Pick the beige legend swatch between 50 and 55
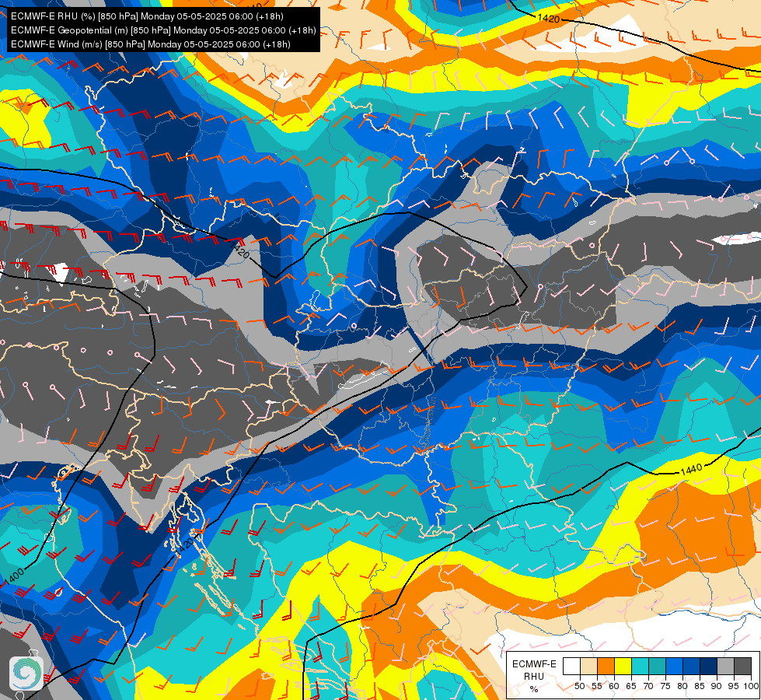761x700 pixels. pyautogui.click(x=588, y=666)
